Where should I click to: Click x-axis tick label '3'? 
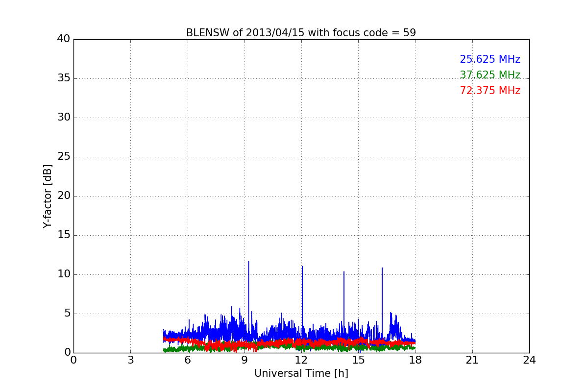pyautogui.click(x=130, y=360)
